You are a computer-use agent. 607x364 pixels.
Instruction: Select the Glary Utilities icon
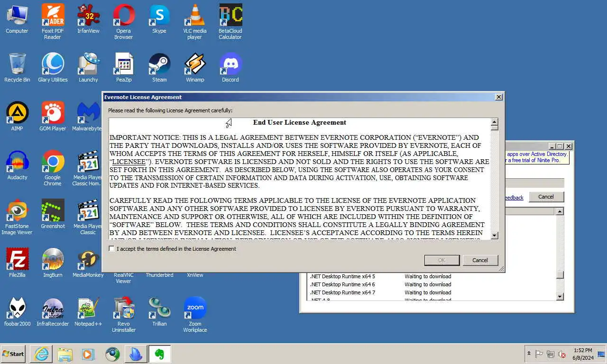[x=53, y=68]
